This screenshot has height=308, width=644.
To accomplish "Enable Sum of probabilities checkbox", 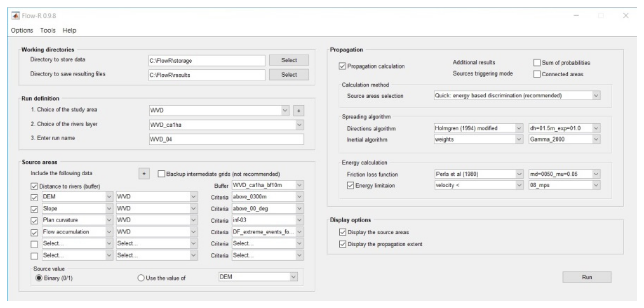I will click(x=537, y=63).
